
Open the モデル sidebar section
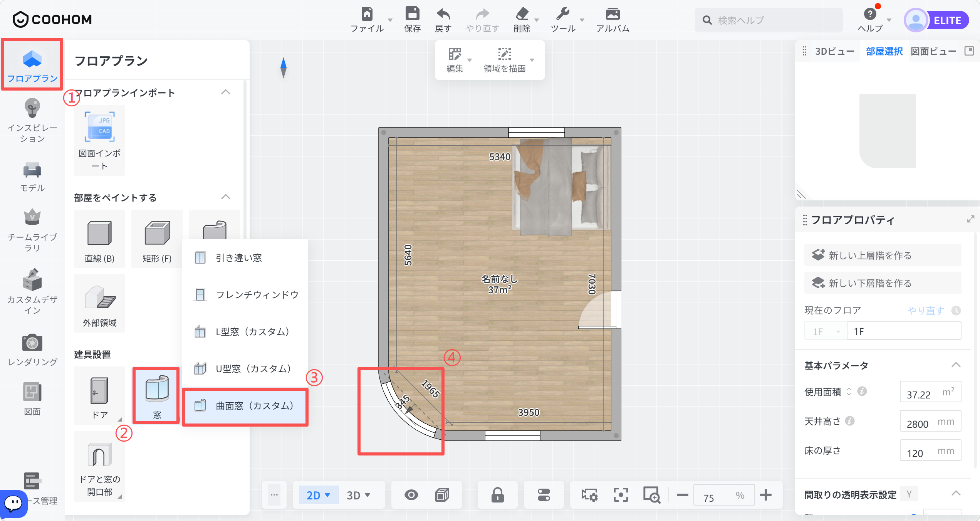click(32, 176)
